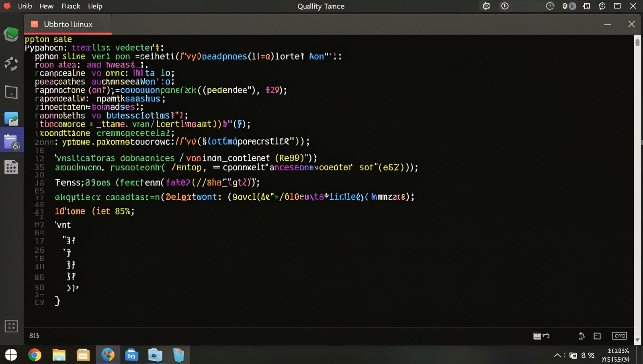Open the Unib menu
643x364 pixels.
(25, 6)
